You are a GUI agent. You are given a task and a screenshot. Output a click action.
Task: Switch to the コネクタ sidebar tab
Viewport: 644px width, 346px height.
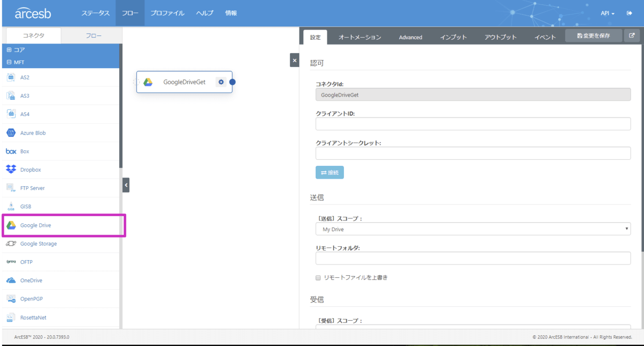coord(33,36)
